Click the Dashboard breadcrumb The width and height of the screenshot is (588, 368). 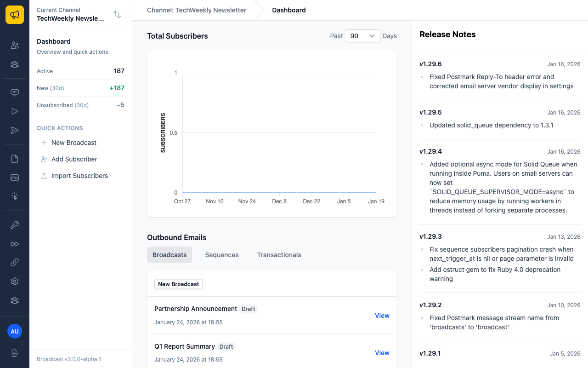pyautogui.click(x=289, y=10)
